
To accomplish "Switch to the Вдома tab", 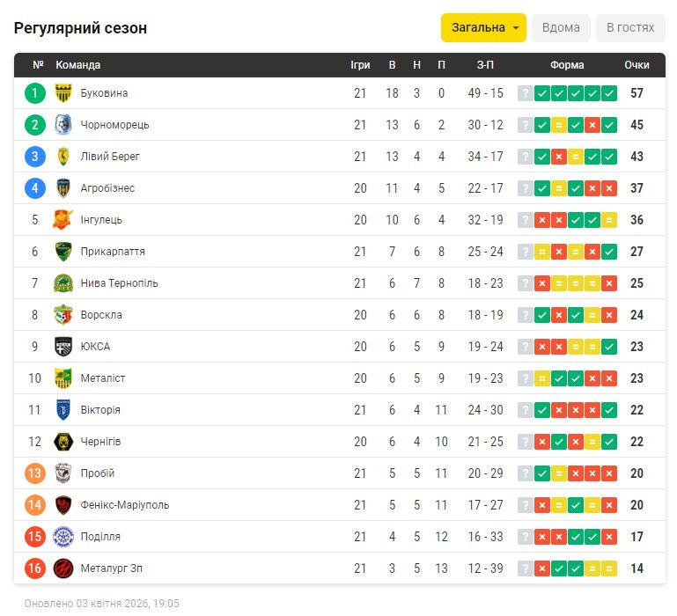I will tap(561, 27).
